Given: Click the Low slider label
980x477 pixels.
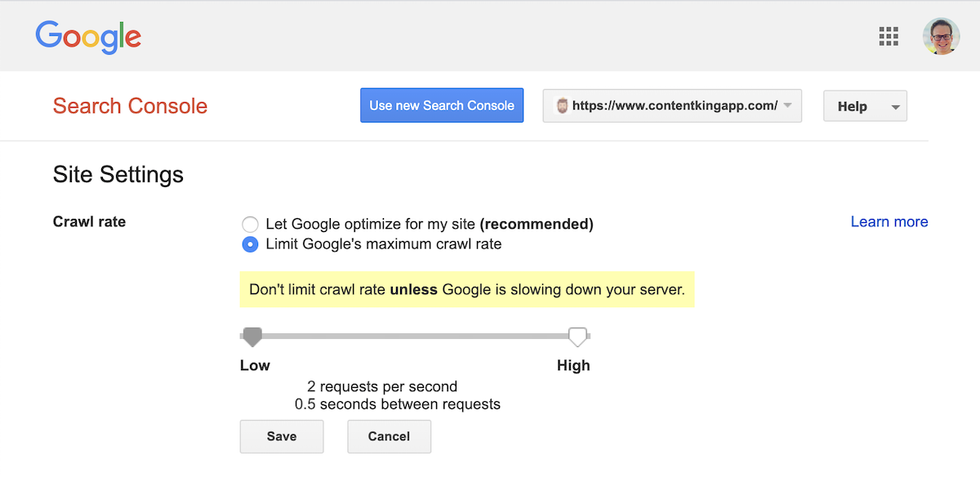Looking at the screenshot, I should (x=255, y=365).
